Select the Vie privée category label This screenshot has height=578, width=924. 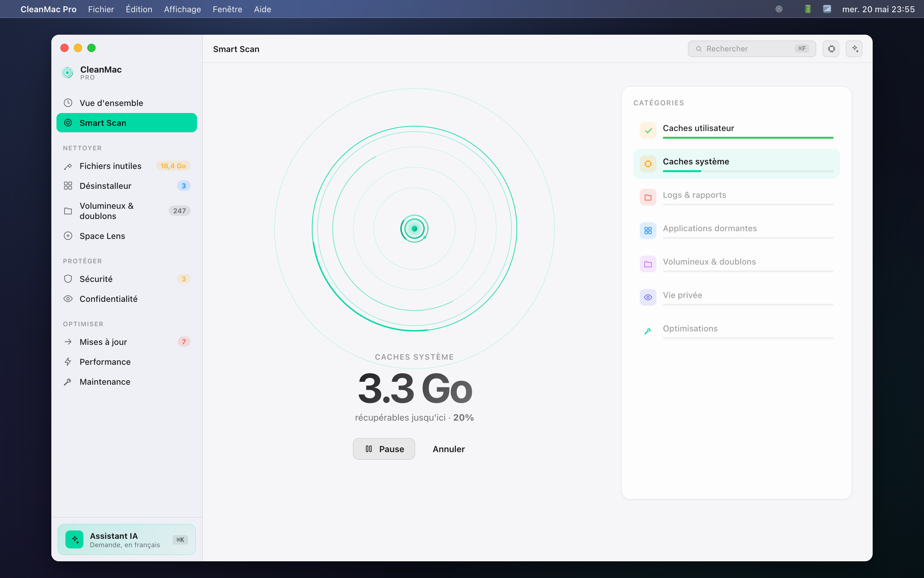682,295
